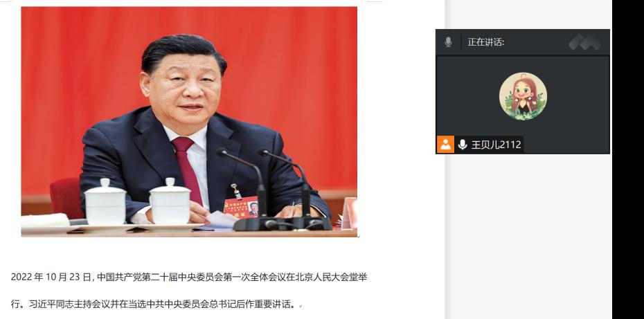This screenshot has height=319, width=644.
Task: Click the 王贝儿2112 participant name label
Action: [496, 145]
